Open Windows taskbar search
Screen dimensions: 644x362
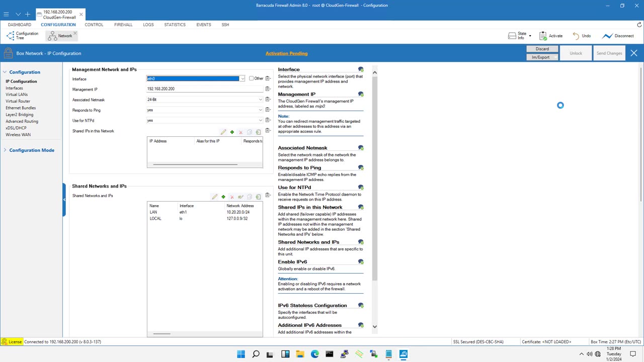(256, 354)
